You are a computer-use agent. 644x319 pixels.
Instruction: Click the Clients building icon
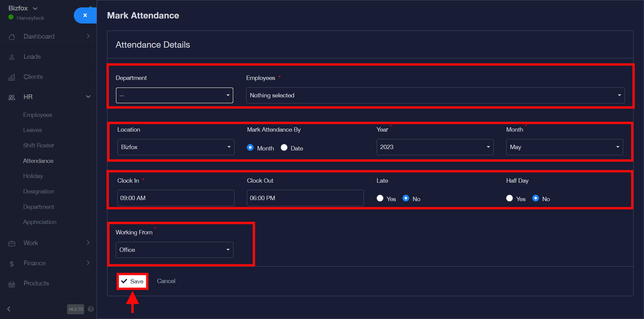click(12, 77)
